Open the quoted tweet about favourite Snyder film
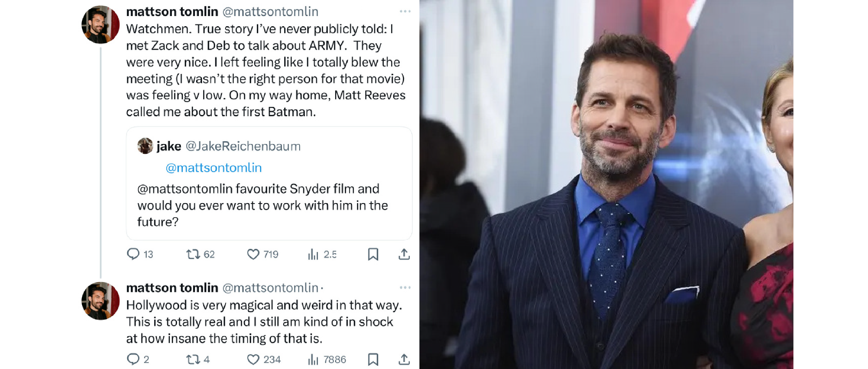 262,205
